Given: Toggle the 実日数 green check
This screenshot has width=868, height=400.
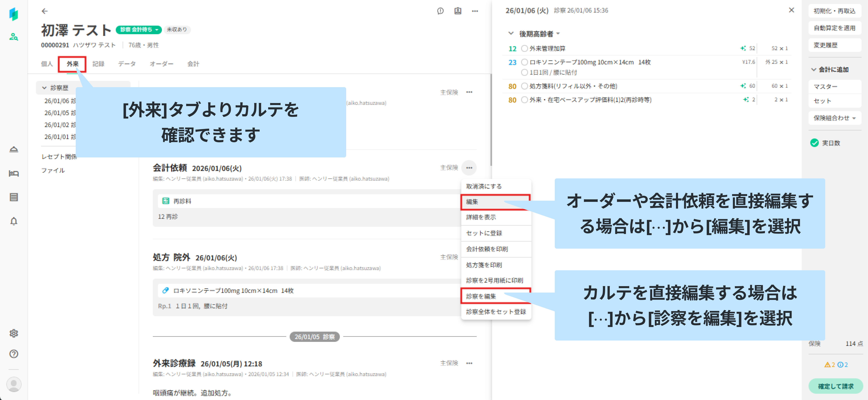Looking at the screenshot, I should click(814, 143).
